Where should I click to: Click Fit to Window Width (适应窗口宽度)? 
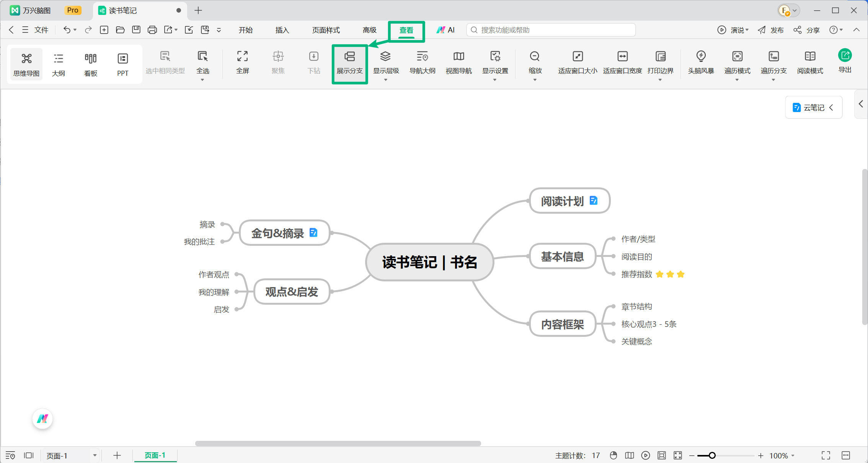622,62
